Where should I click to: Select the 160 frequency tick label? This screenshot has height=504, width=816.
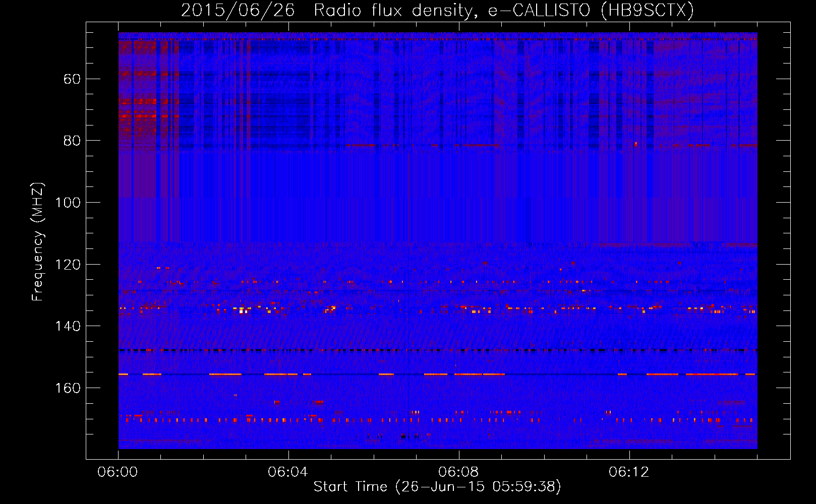click(68, 388)
